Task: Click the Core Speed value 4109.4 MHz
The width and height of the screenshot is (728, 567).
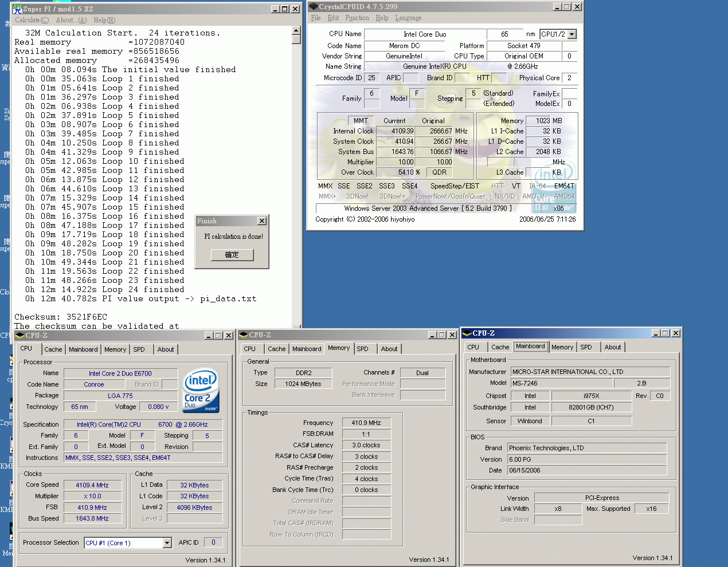Action: 92,485
